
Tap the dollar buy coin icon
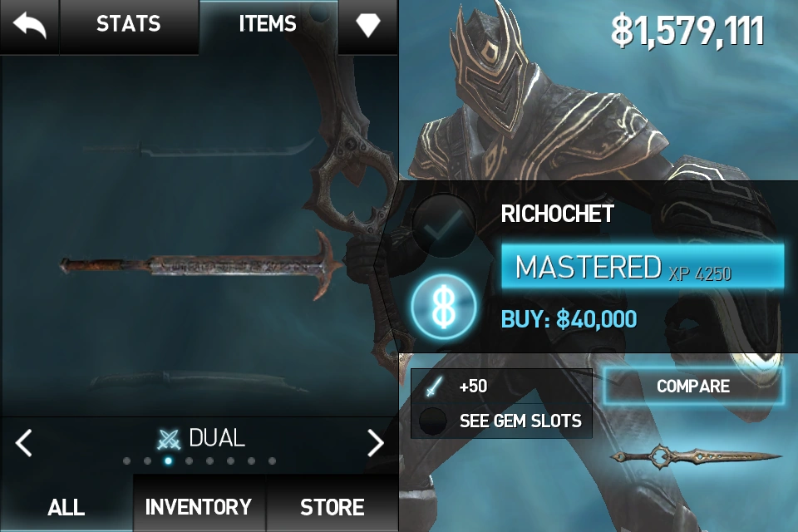[x=444, y=307]
